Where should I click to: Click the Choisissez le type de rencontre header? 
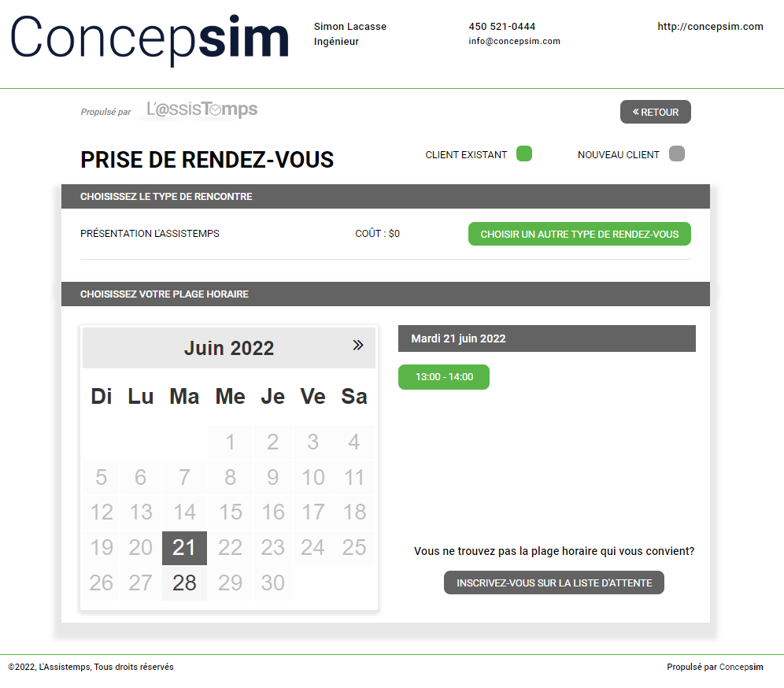click(x=166, y=197)
